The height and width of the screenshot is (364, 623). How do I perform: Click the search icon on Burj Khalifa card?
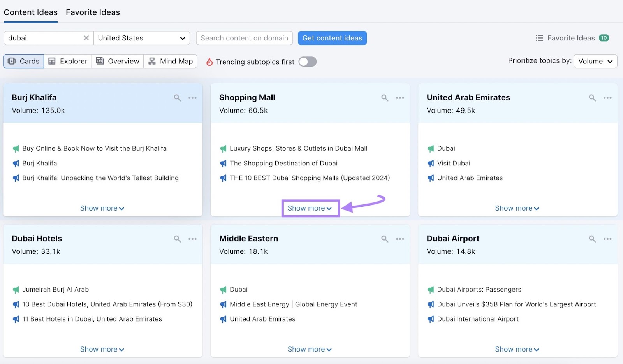(x=177, y=98)
